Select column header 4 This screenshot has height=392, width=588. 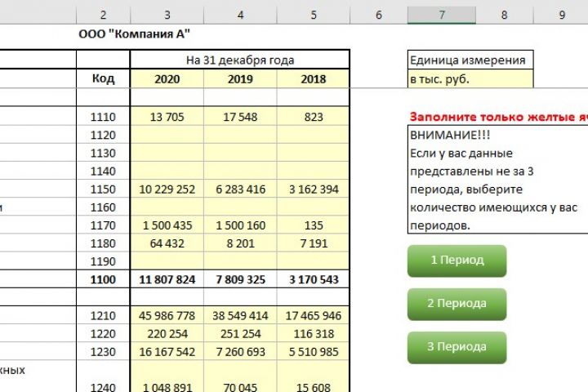[x=240, y=15]
